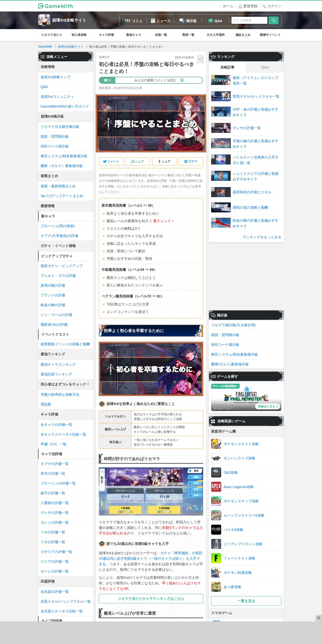Click リセマラ当たりキャラランキングはこちら button
The height and width of the screenshot is (644, 322).
pos(151,599)
